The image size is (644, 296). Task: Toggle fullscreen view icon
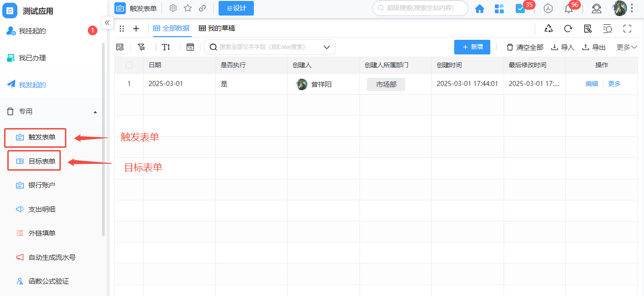[x=627, y=29]
